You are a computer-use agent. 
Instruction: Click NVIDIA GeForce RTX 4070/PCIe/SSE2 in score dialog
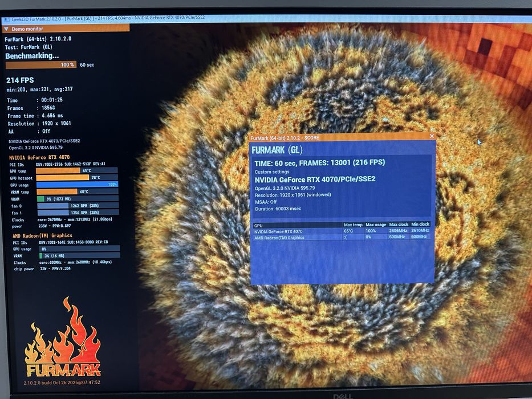[315, 179]
